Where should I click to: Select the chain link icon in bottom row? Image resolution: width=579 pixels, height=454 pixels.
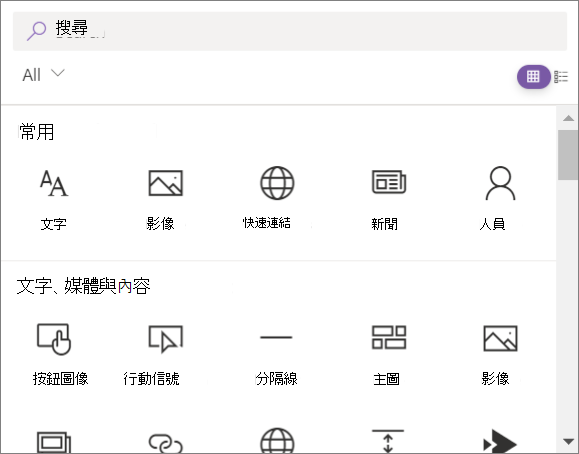click(165, 443)
